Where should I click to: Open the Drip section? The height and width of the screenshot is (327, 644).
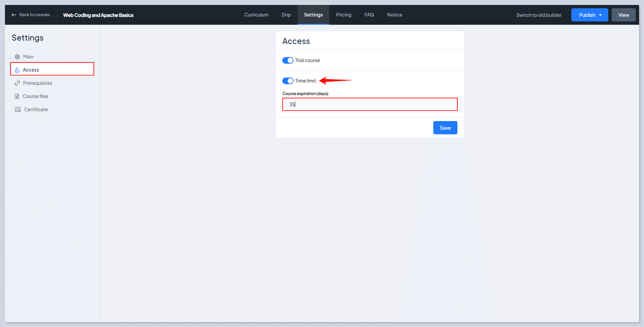tap(286, 15)
